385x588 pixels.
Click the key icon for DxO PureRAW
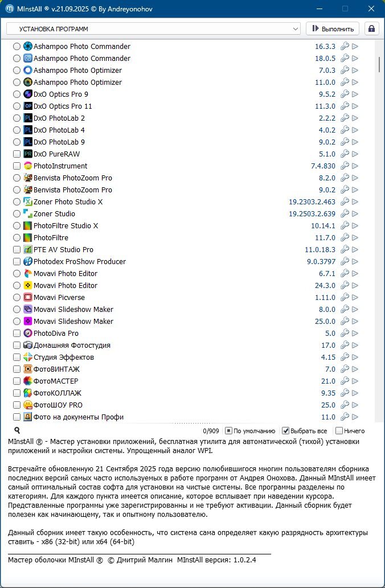(x=345, y=154)
